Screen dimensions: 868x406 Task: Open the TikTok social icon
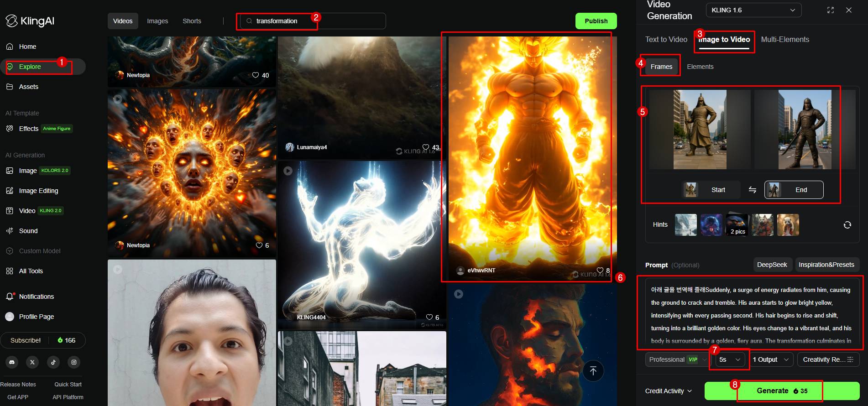[x=53, y=362]
